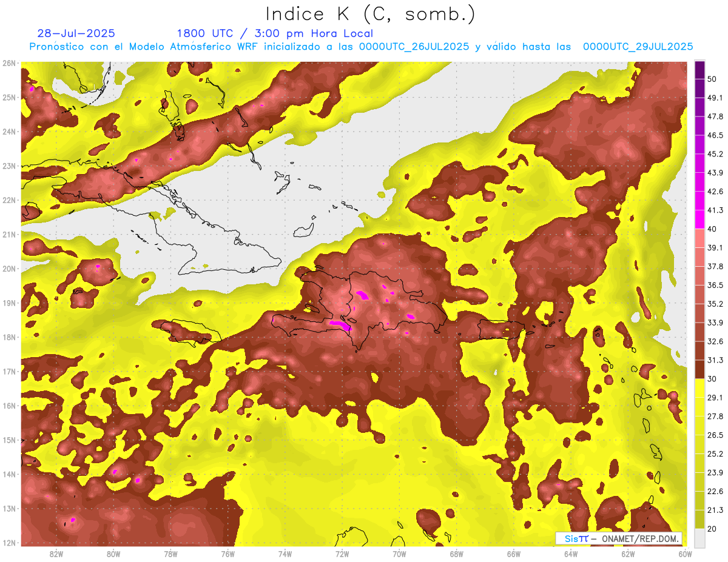Click the "50" value on the color scale
728x562 pixels.
[x=712, y=78]
